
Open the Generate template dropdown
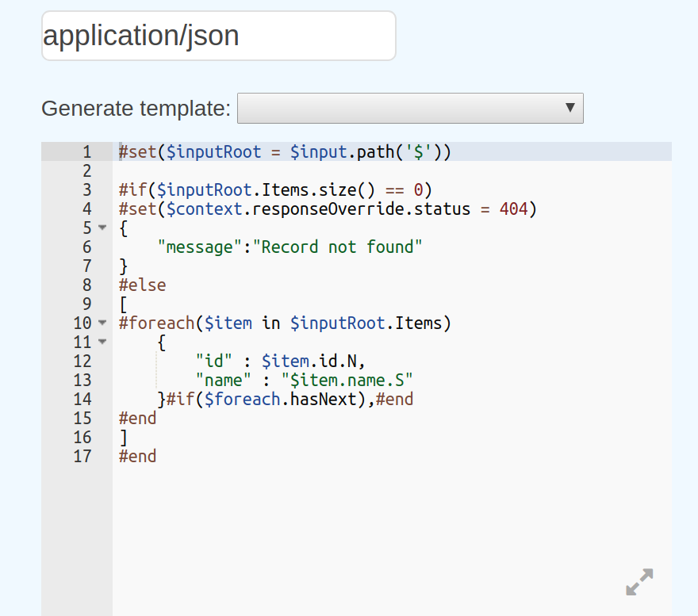tap(410, 108)
